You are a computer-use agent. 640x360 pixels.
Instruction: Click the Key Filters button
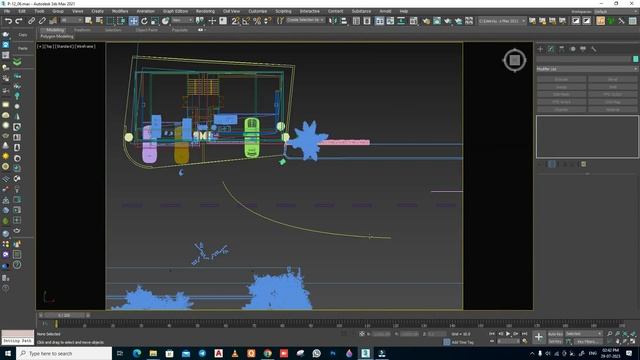pyautogui.click(x=589, y=341)
